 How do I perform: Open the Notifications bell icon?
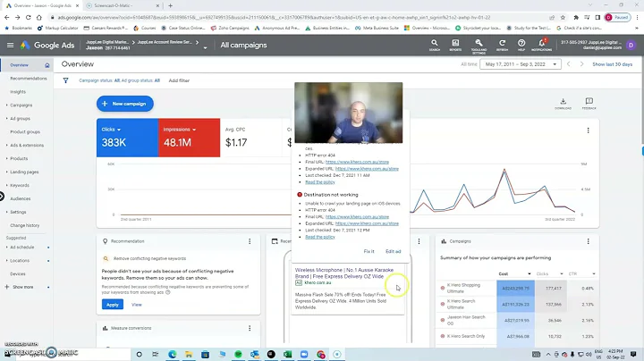[x=542, y=45]
